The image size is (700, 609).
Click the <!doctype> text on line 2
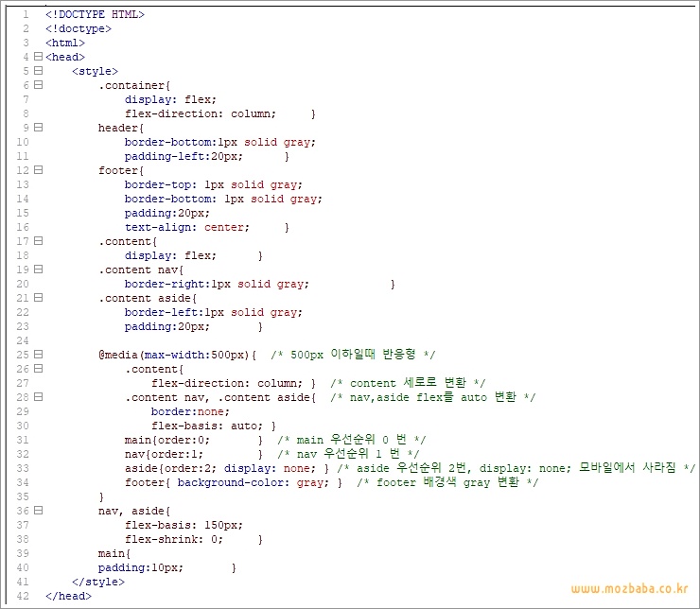[79, 28]
